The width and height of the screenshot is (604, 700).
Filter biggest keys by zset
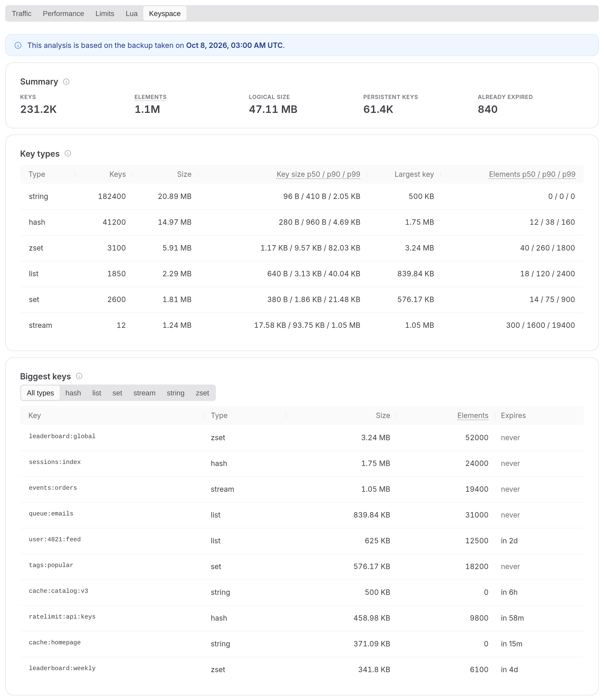(202, 393)
